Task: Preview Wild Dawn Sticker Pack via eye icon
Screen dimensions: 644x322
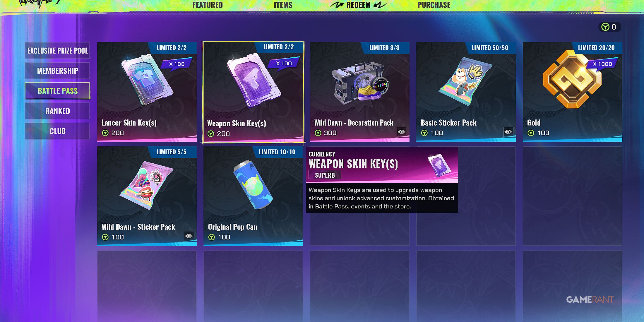Action: (x=189, y=236)
